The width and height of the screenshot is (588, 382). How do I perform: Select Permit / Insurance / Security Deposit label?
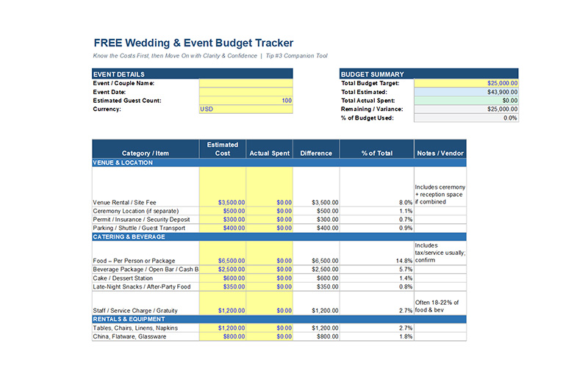click(141, 220)
